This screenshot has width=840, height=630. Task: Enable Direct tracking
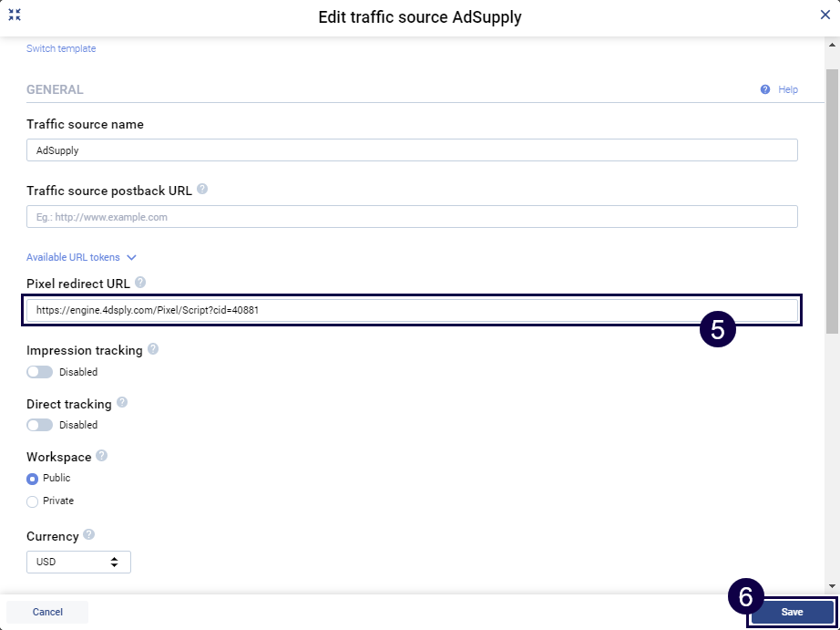point(40,424)
